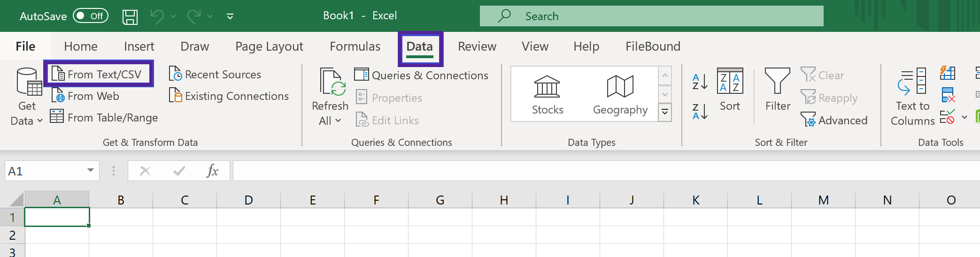Open the Redo history dropdown arrow

point(210,16)
